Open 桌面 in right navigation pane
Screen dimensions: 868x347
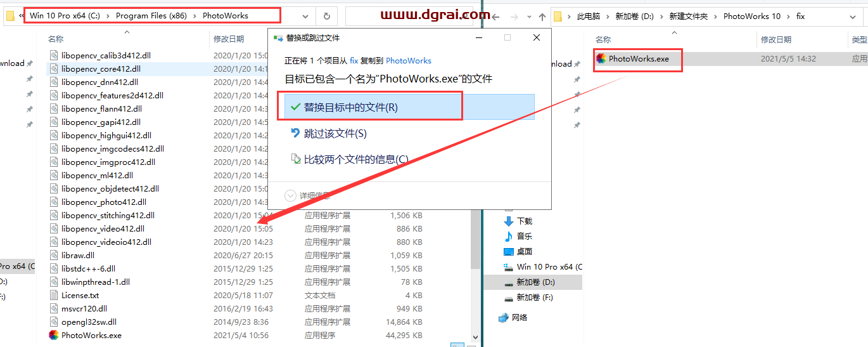pyautogui.click(x=525, y=251)
